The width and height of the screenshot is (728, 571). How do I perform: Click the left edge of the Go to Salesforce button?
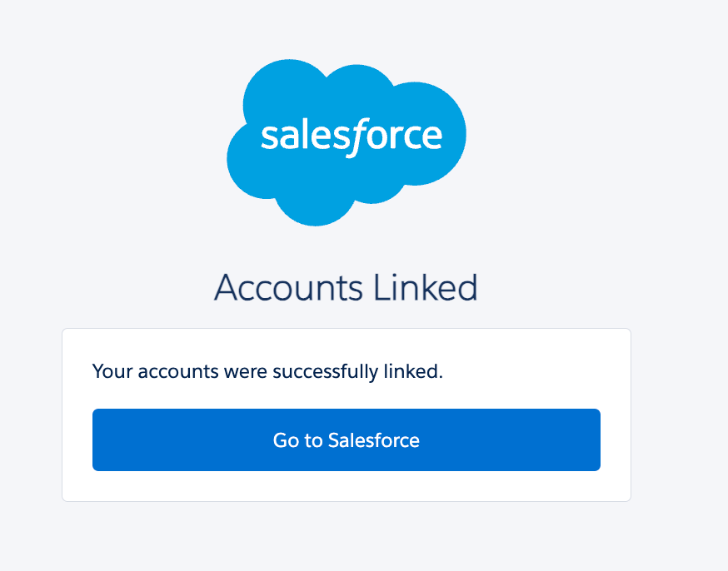pyautogui.click(x=98, y=440)
